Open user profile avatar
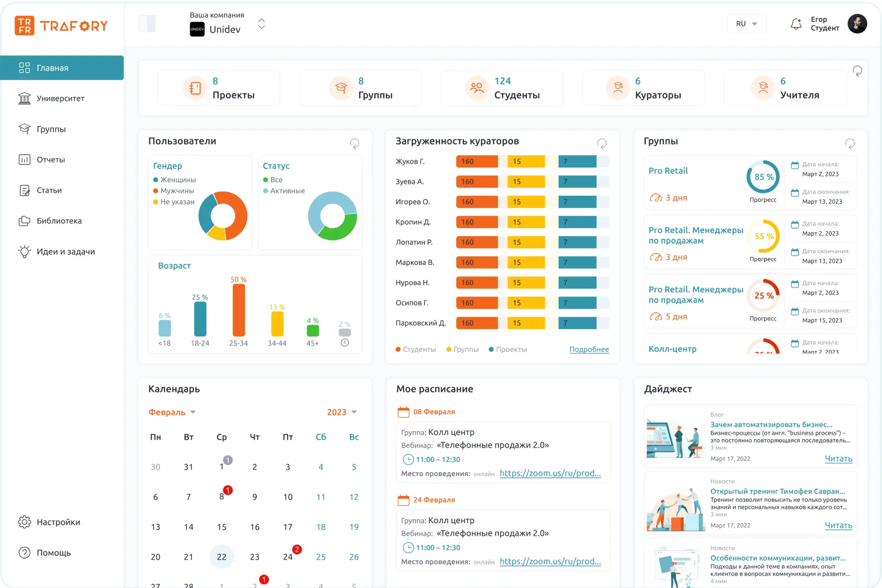 click(857, 24)
